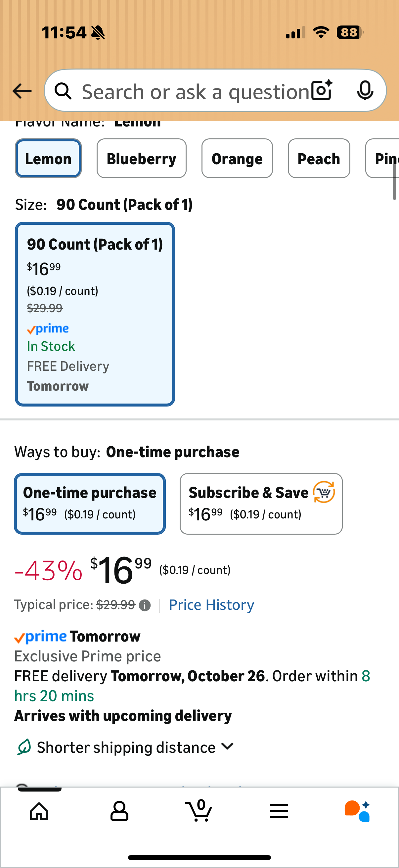This screenshot has width=399, height=868.
Task: Click the flavor list scrollbar
Action: [x=394, y=180]
